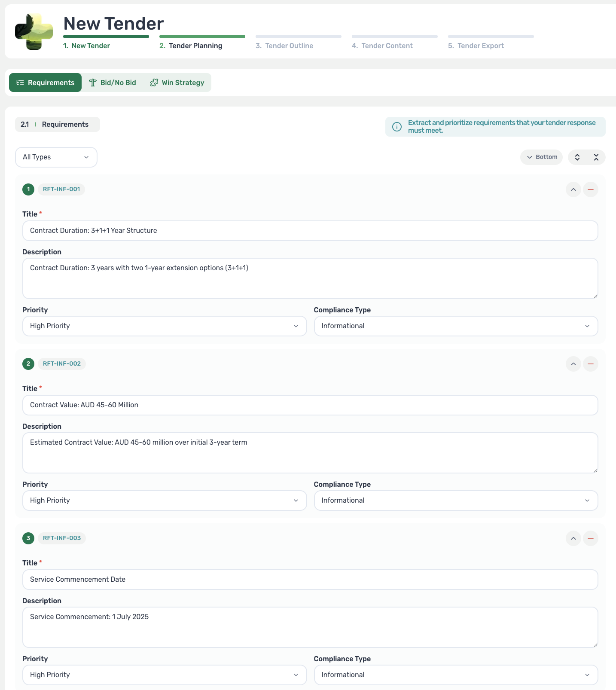The height and width of the screenshot is (690, 616).
Task: Click the RFT-INF-001 reference tag
Action: (61, 189)
